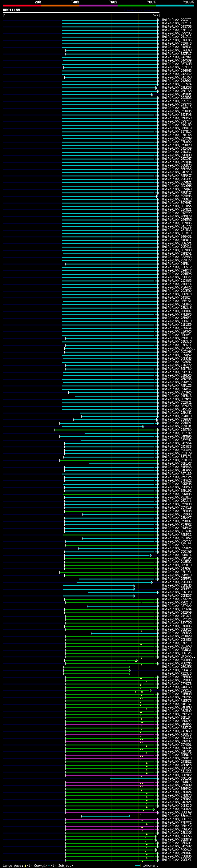Viewport: 197px width, 868px height.
Task: Select the UniRef100_C4MN96 label
Action: point(177,436)
